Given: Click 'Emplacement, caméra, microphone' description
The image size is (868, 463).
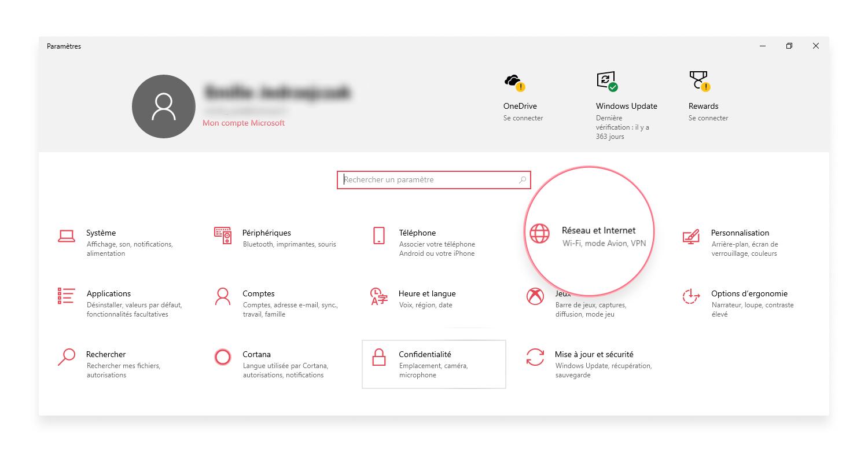Looking at the screenshot, I should [x=433, y=370].
